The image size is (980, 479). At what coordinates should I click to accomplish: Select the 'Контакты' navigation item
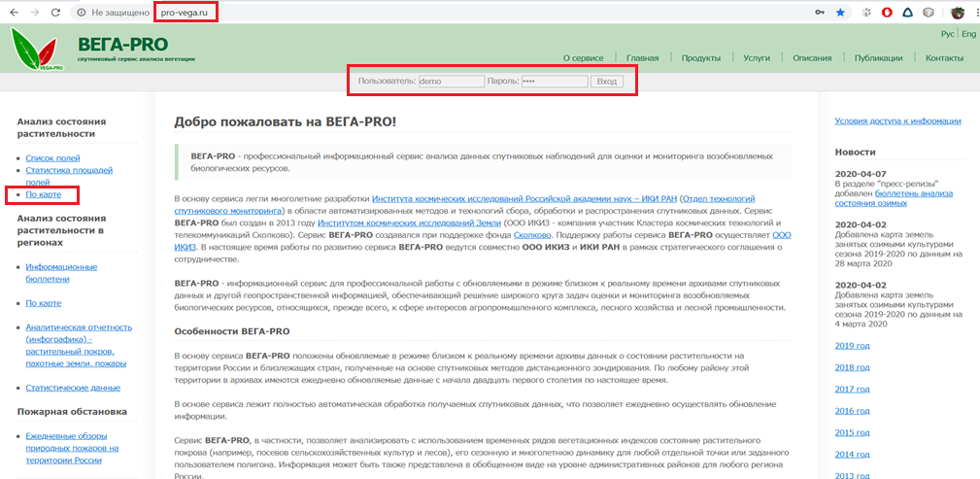944,58
